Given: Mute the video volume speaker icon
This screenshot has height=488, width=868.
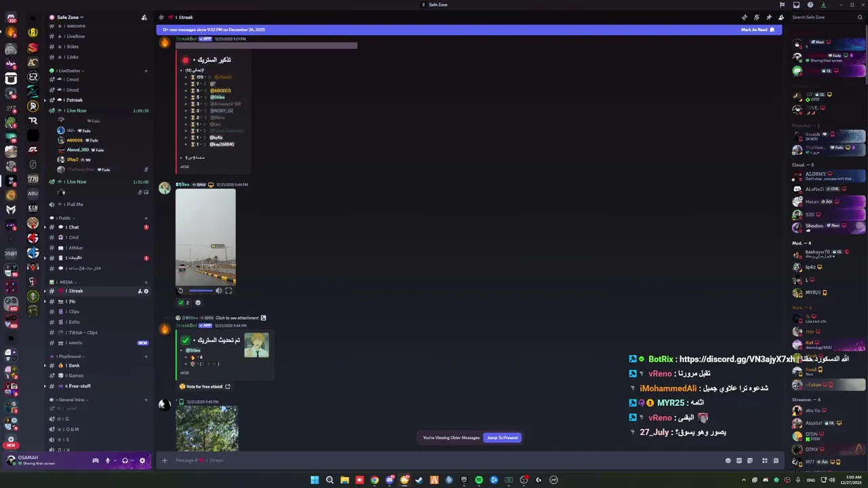Looking at the screenshot, I should tap(218, 291).
